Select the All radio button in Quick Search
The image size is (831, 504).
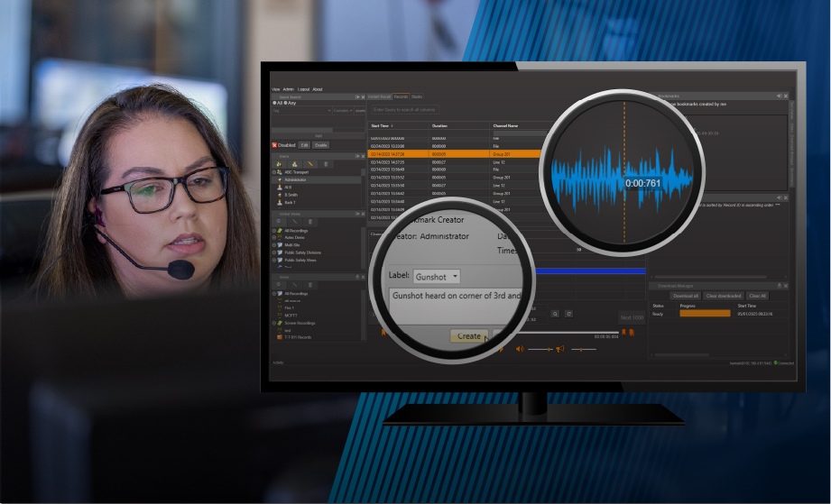coord(275,103)
